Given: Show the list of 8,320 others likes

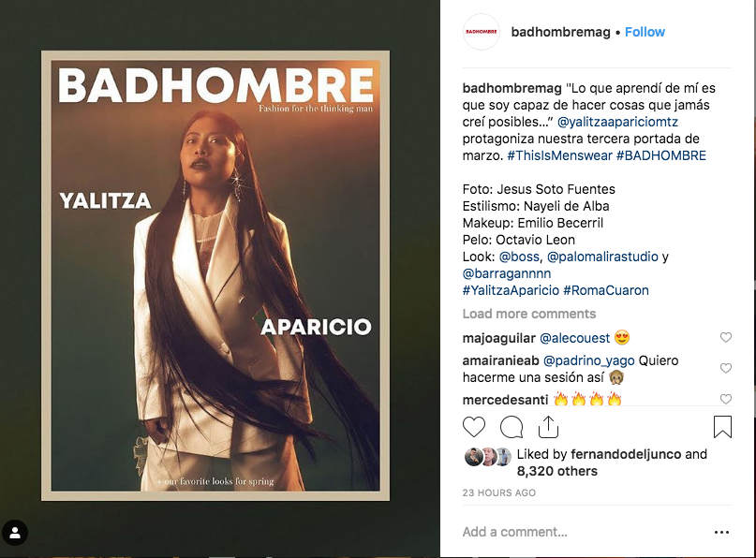Looking at the screenshot, I should (x=556, y=471).
